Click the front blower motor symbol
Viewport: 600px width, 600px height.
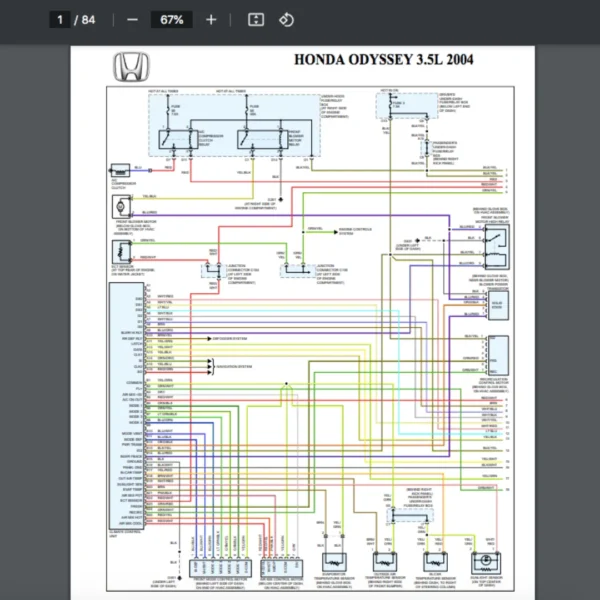click(x=121, y=205)
